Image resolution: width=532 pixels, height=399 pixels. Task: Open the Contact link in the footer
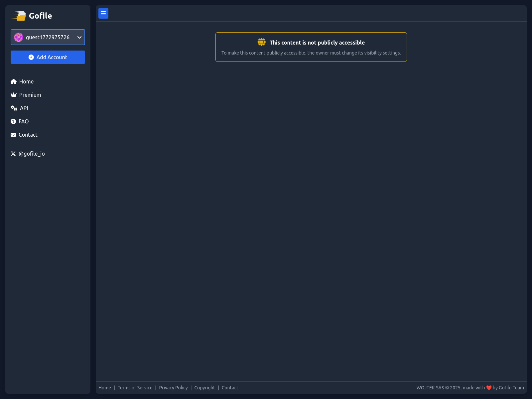[x=230, y=388]
